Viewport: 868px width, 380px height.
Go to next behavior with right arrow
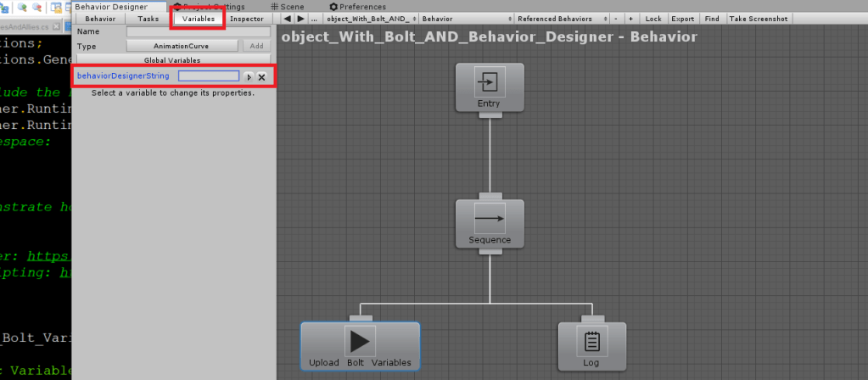pyautogui.click(x=300, y=19)
